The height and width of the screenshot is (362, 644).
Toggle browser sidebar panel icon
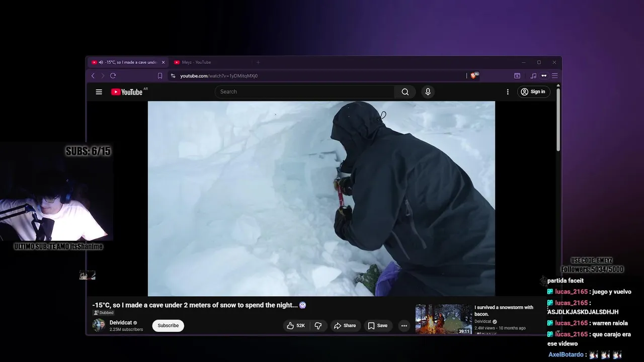pos(517,76)
